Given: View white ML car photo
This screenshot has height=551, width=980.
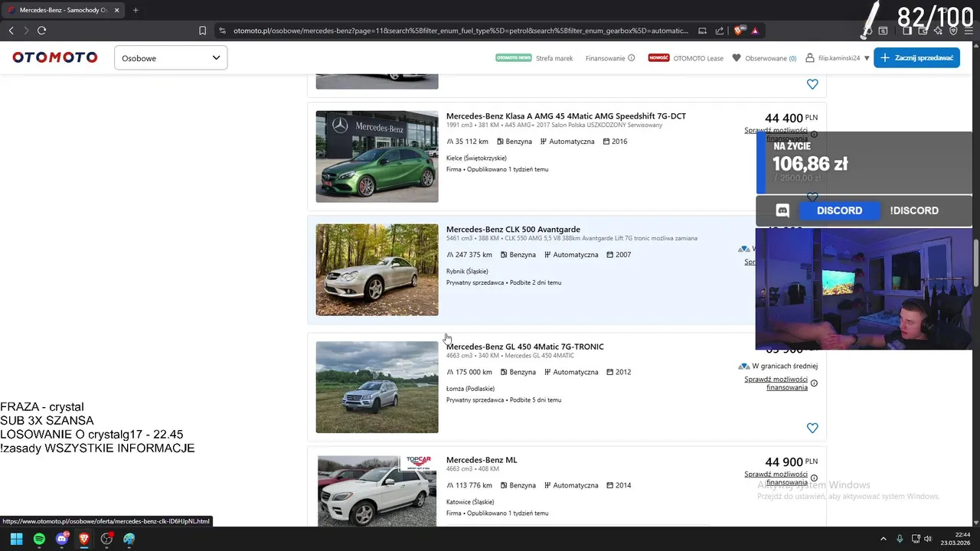Looking at the screenshot, I should [377, 491].
